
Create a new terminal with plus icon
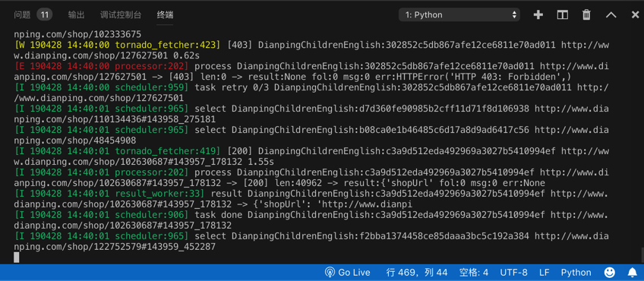click(x=538, y=14)
